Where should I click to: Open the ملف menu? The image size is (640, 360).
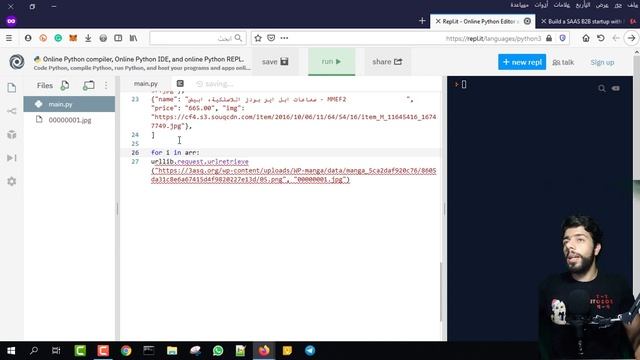[632, 5]
